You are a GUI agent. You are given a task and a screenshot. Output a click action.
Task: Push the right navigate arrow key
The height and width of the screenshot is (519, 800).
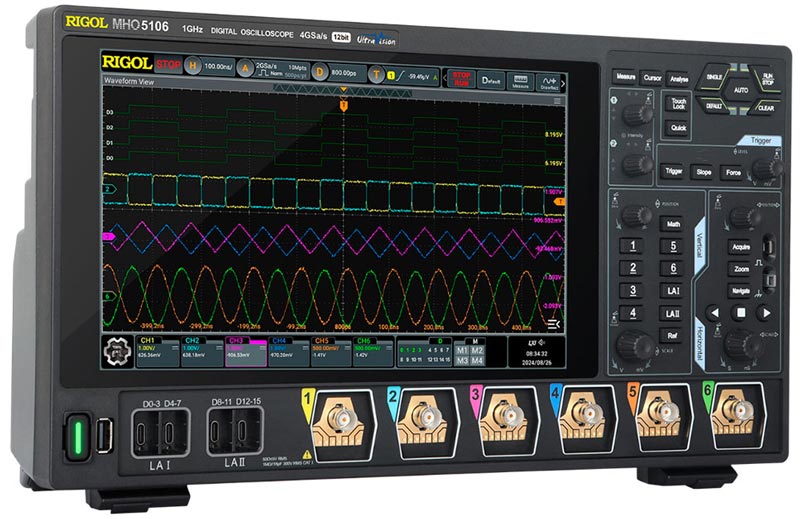point(766,313)
